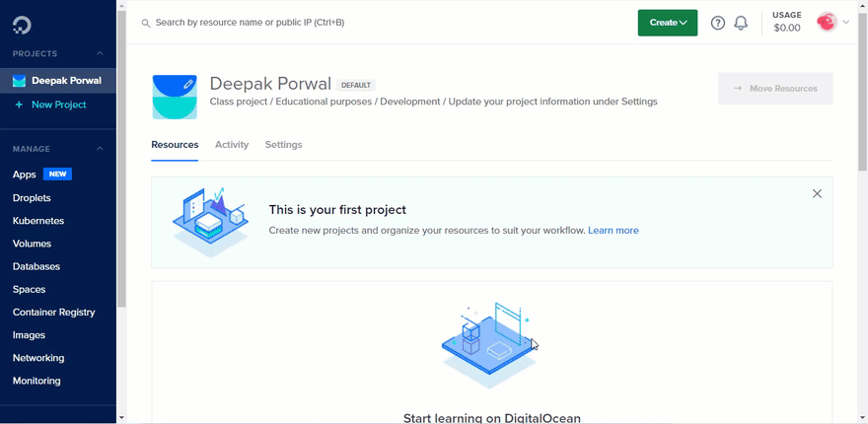The height and width of the screenshot is (424, 868).
Task: Click the Usage $0.00 indicator
Action: click(787, 22)
